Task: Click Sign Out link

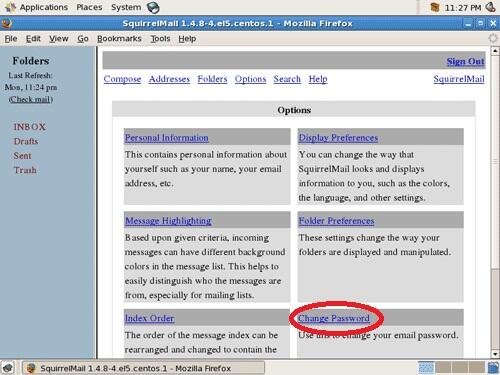Action: (465, 61)
